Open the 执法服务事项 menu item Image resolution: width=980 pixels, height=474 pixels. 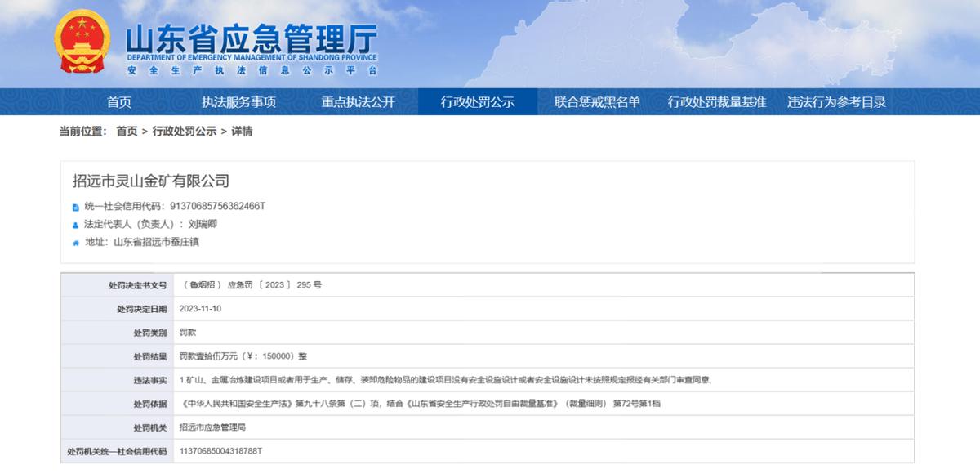(238, 102)
